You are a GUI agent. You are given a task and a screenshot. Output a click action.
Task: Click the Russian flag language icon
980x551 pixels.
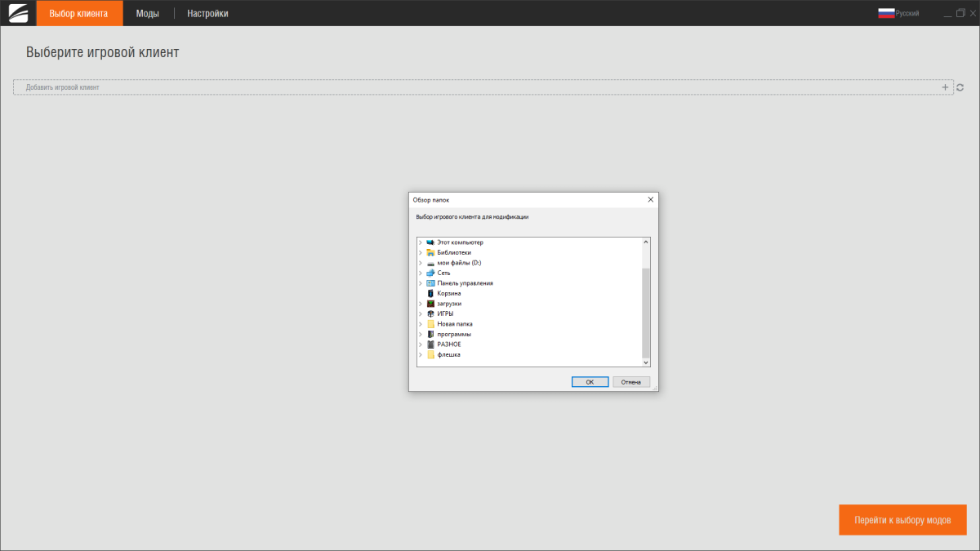[886, 13]
